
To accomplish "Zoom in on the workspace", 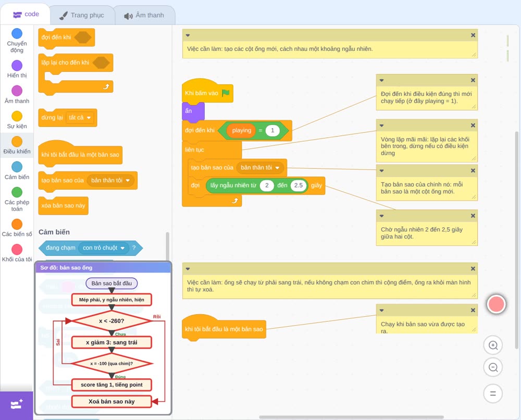I will click(493, 345).
